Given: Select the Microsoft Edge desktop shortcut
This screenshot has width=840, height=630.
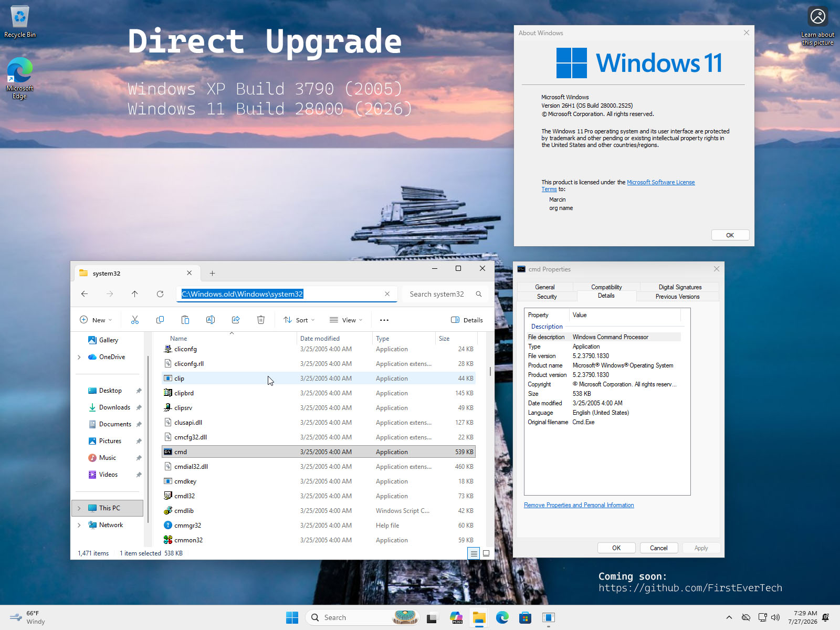Looking at the screenshot, I should (20, 78).
